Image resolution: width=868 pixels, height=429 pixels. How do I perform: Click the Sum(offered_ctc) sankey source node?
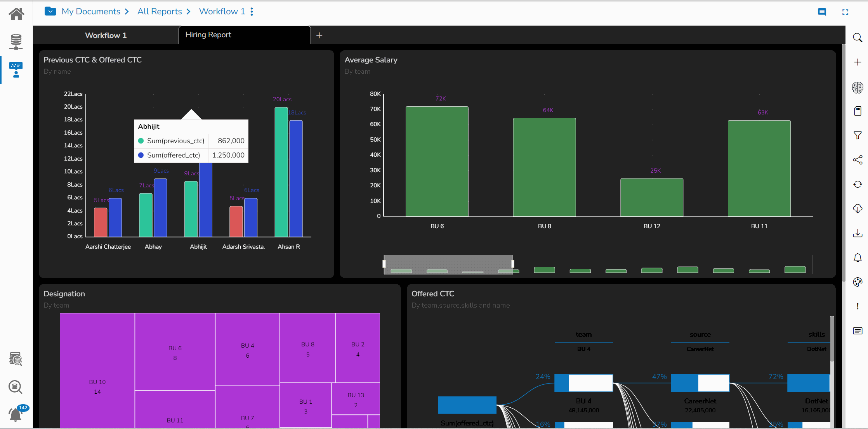click(467, 405)
